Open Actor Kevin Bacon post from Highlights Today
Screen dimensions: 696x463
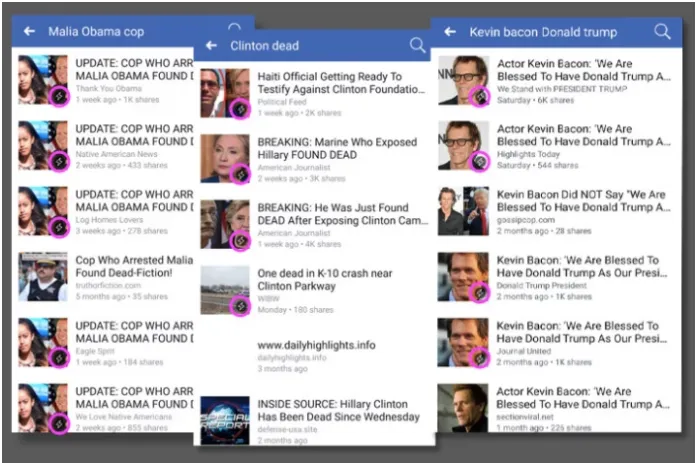[x=557, y=146]
